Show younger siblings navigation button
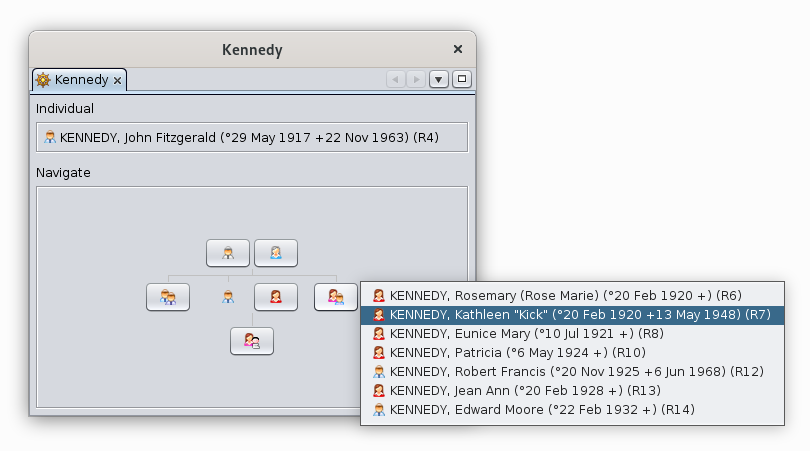This screenshot has width=810, height=451. tap(336, 297)
